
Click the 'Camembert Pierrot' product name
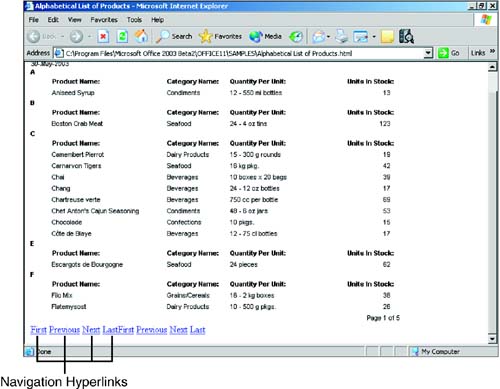(x=78, y=155)
